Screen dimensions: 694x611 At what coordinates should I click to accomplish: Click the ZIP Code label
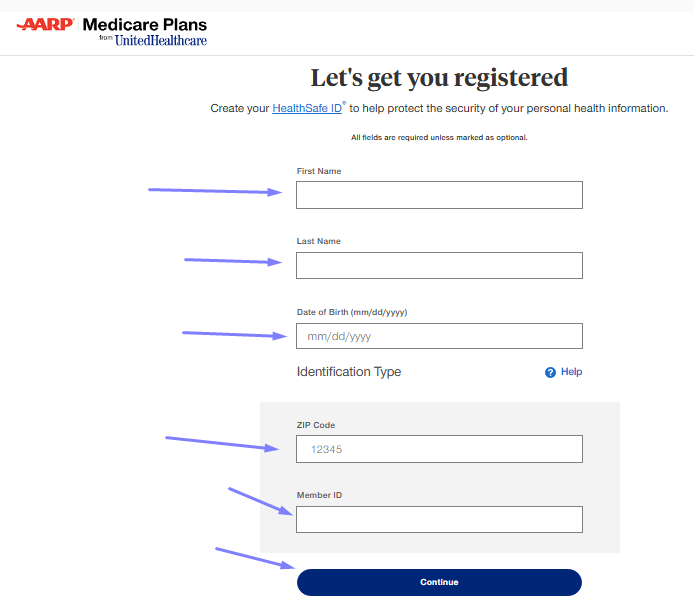[x=316, y=425]
